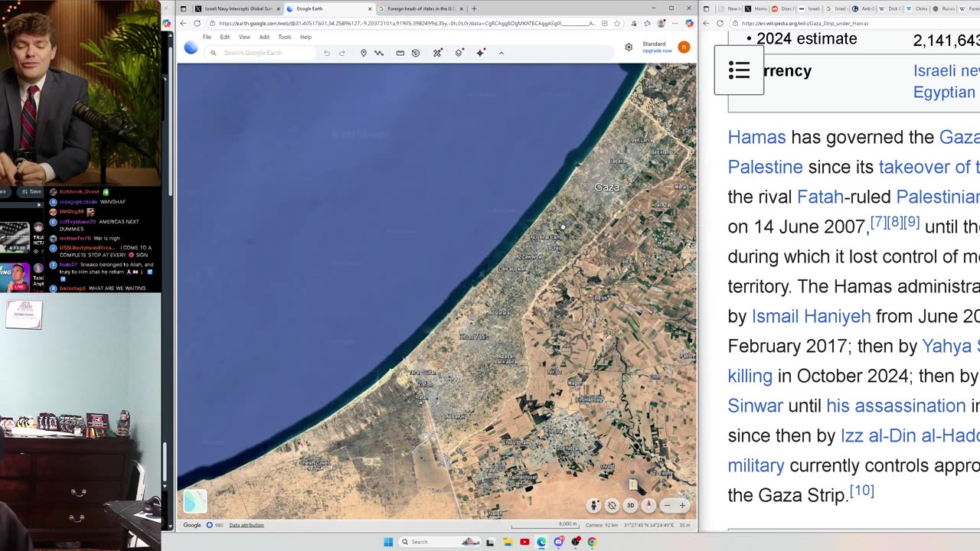Open the orange account avatar

tap(684, 47)
